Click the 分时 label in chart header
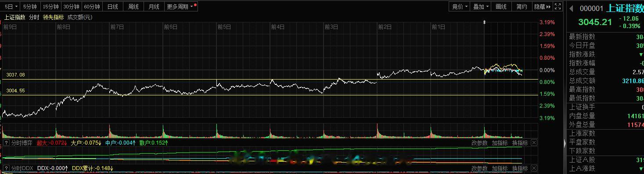 point(34,17)
